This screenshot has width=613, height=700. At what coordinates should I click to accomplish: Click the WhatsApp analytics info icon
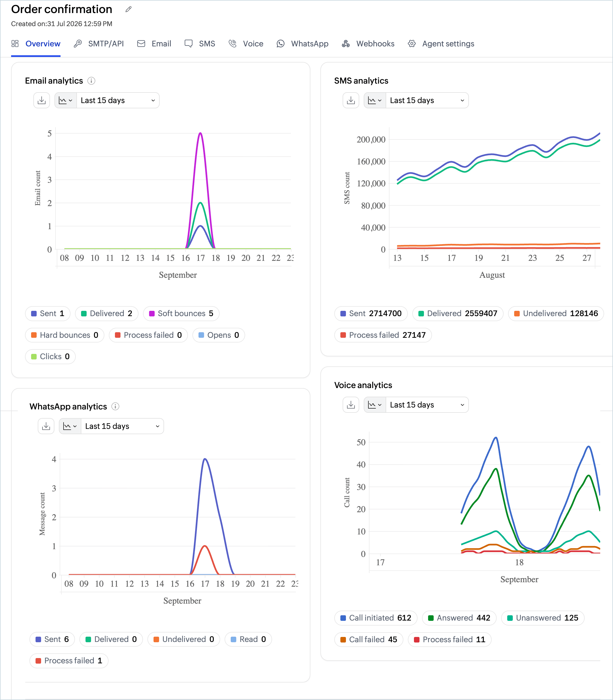115,406
